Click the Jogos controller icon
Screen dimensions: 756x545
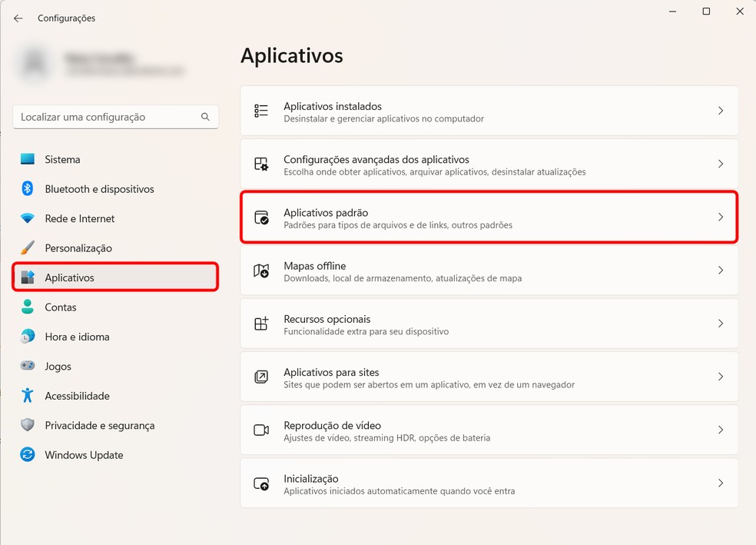(x=28, y=367)
